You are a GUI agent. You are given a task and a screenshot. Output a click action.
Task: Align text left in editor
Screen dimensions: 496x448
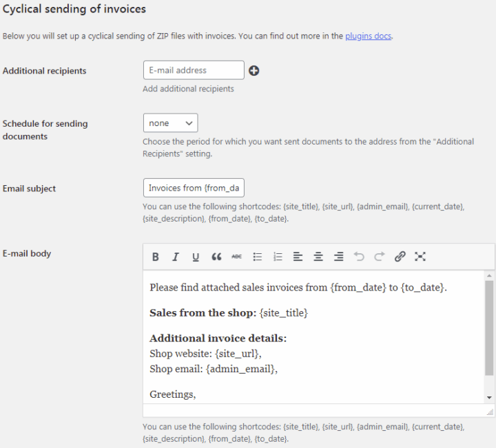pyautogui.click(x=298, y=257)
